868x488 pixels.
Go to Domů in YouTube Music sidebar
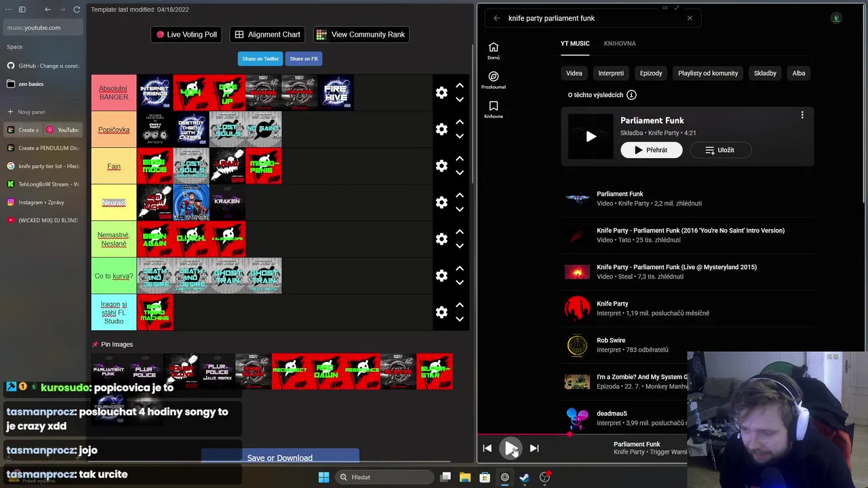(494, 51)
